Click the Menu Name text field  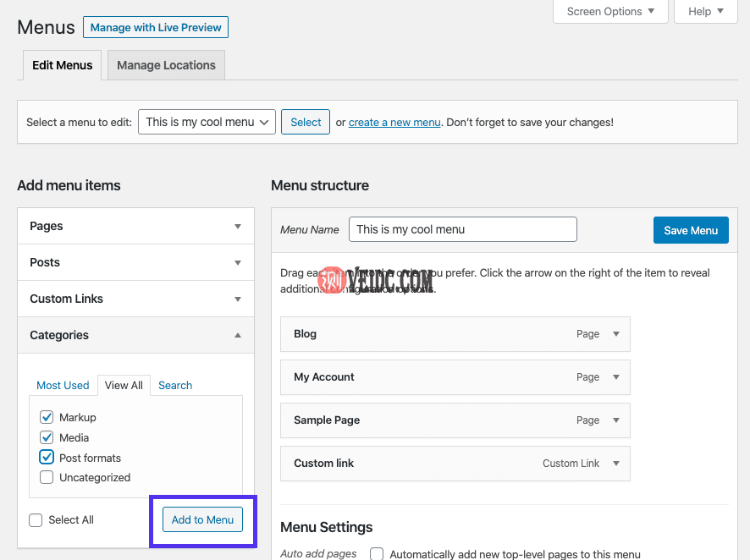[462, 229]
